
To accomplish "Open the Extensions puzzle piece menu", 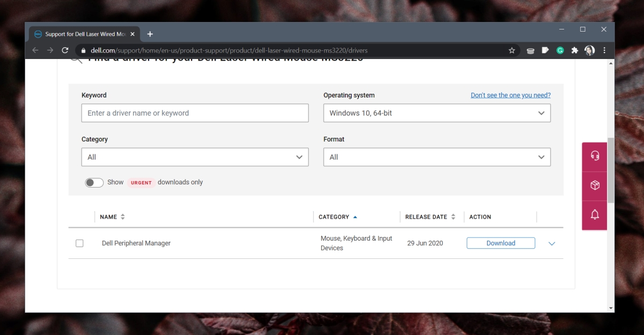I will click(x=575, y=50).
